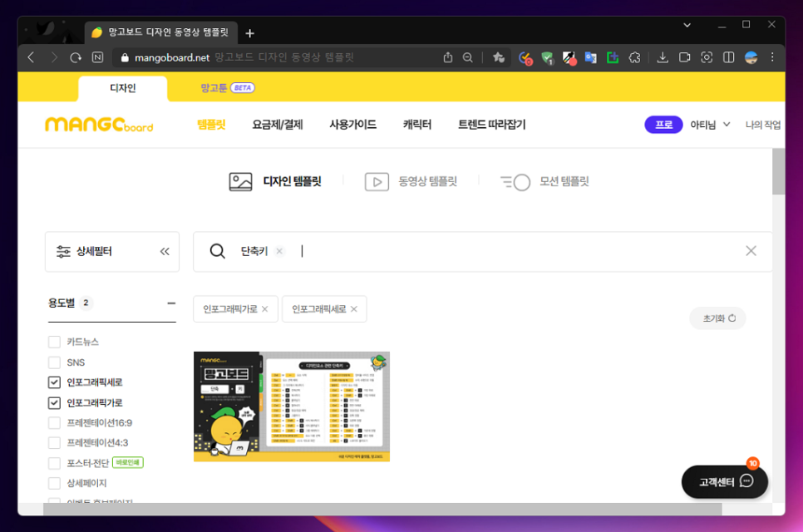Check the SNS checkbox
The width and height of the screenshot is (803, 532).
54,362
